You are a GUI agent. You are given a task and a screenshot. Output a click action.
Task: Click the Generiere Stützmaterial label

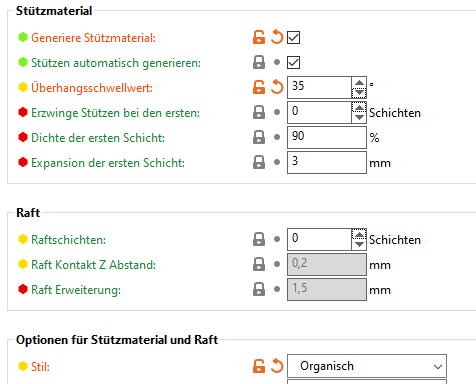[x=93, y=38]
